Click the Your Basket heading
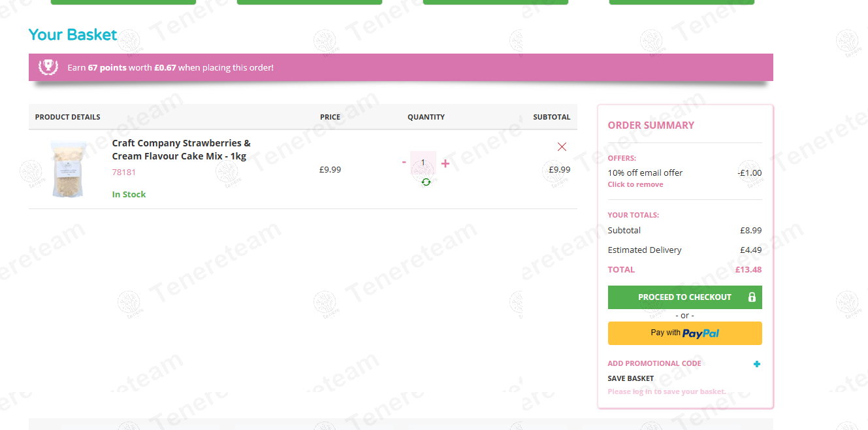 point(73,35)
